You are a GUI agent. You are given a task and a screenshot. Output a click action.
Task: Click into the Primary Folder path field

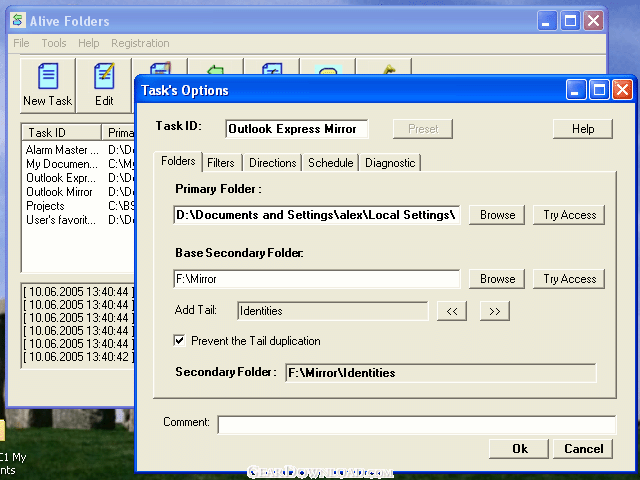pos(317,215)
